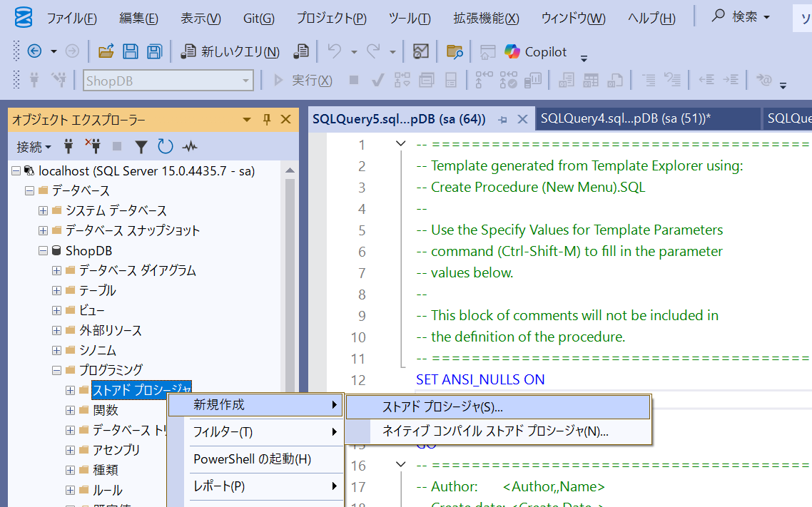Click the navigate backward arrow icon
812x507 pixels.
[34, 51]
